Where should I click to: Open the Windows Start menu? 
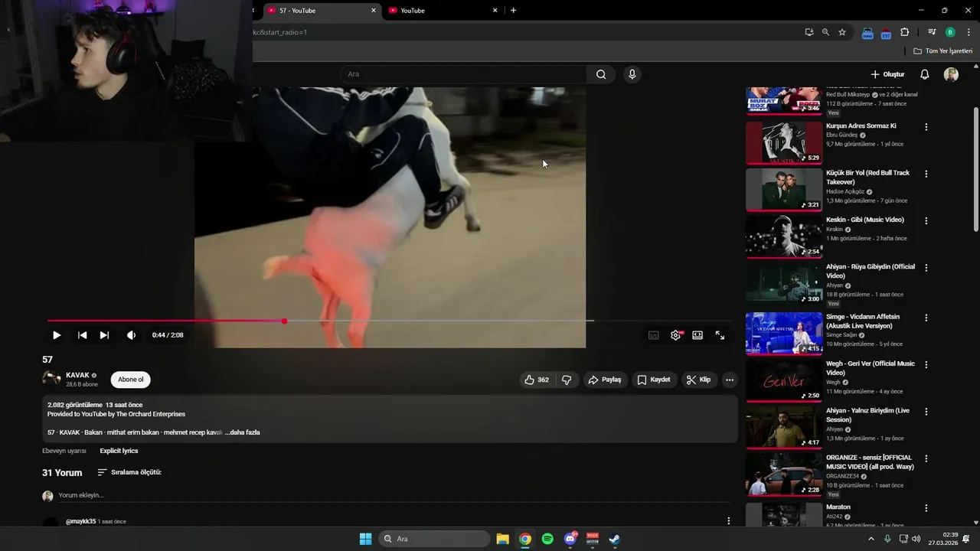(x=365, y=539)
